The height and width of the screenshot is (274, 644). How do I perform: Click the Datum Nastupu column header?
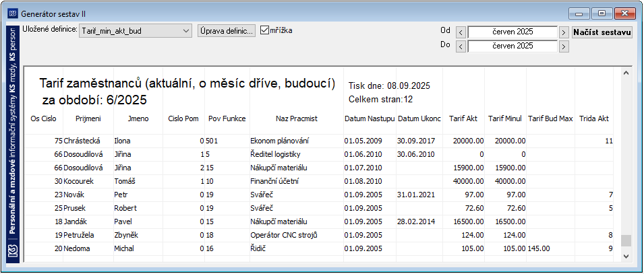[x=370, y=119]
